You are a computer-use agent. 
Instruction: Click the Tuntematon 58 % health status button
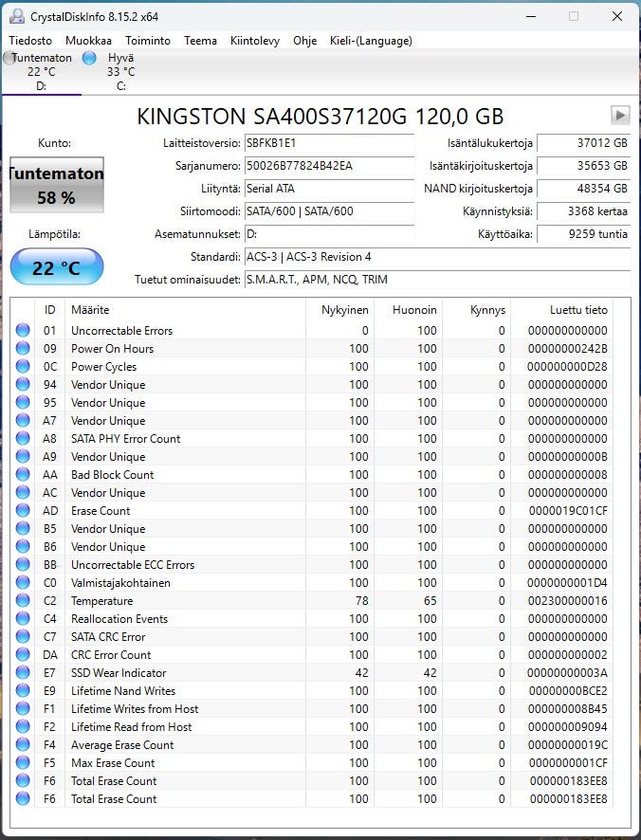tap(57, 185)
